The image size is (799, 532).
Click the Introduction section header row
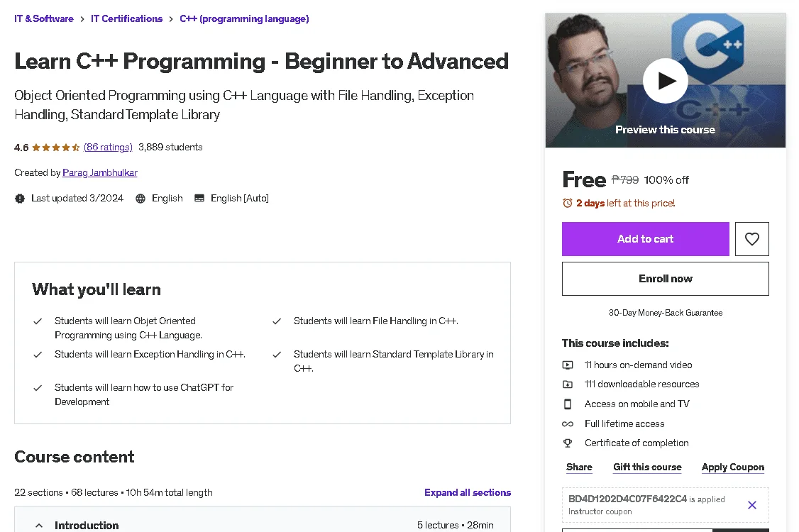(x=263, y=521)
